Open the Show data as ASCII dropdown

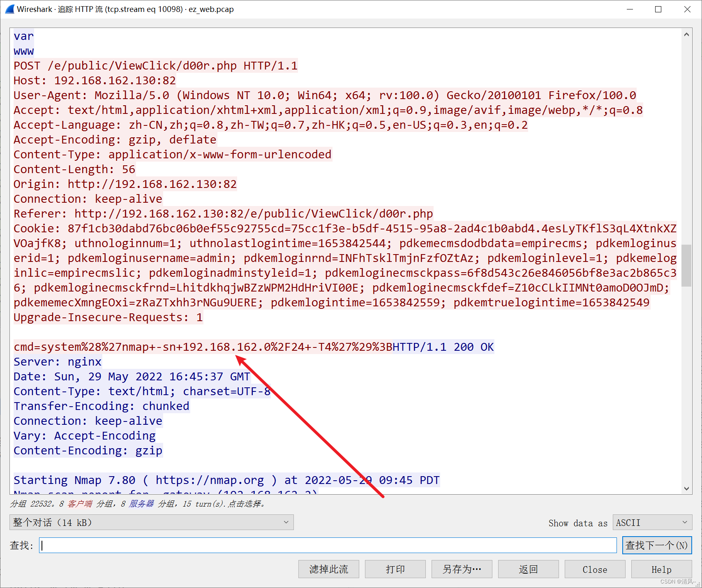tap(652, 522)
